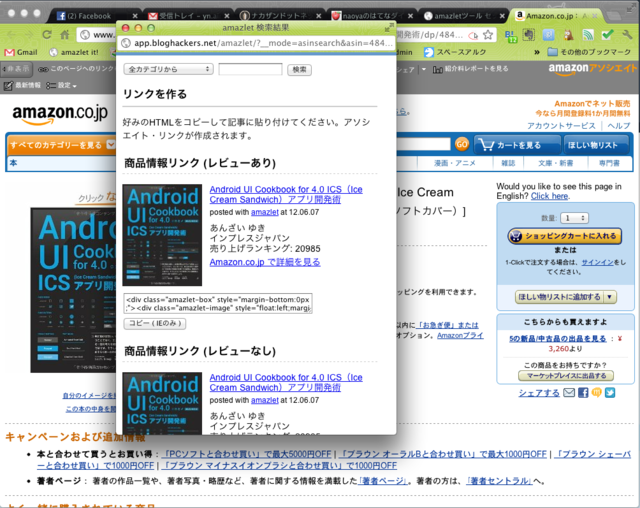
Task: Open 'Amazon.co.jp で詳細を見る' link
Action: pos(265,262)
